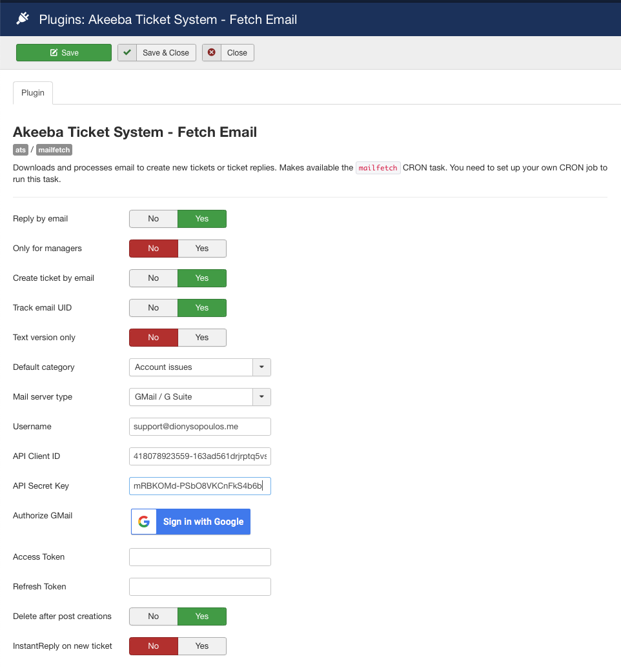Expand the Default category dropdown arrow
The image size is (621, 672).
[x=261, y=367]
